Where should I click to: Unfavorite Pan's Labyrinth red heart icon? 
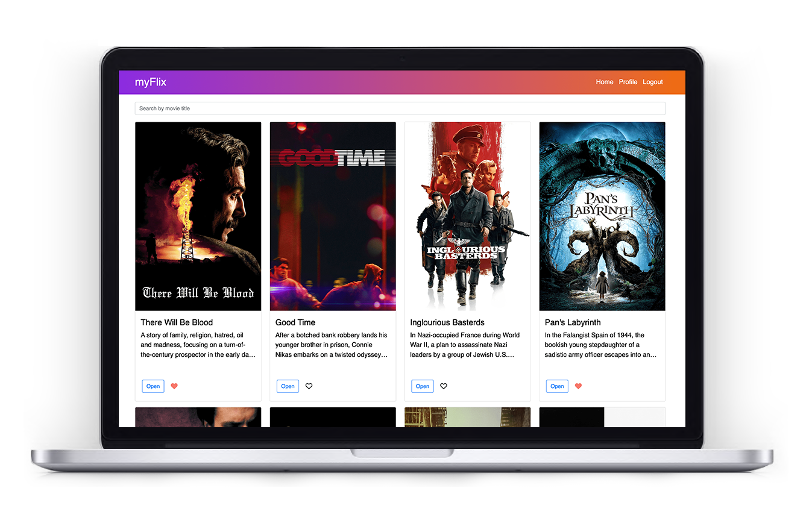[578, 386]
